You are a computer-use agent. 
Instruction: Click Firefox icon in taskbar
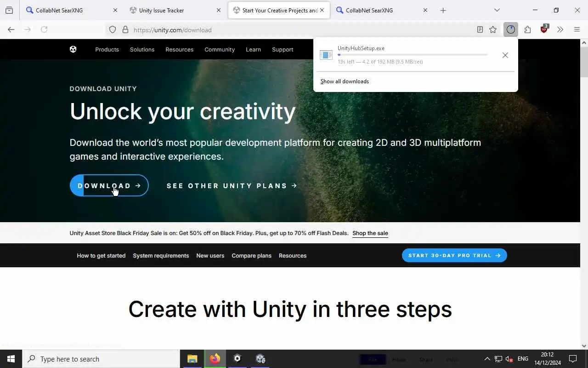coord(215,359)
